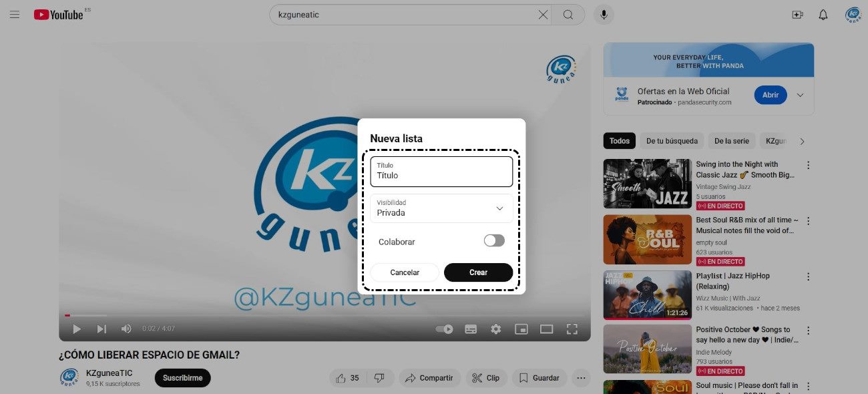Start voice search with microphone
The image size is (868, 394).
tap(604, 15)
